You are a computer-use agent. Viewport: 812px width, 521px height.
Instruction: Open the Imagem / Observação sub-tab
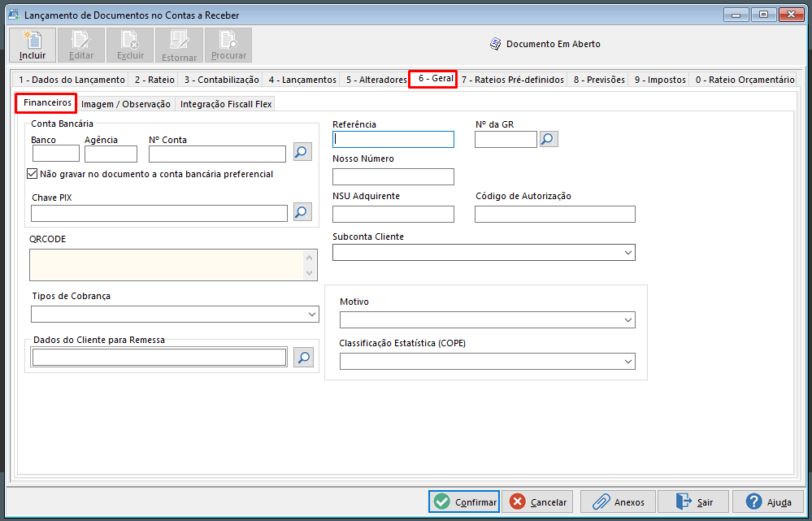(x=126, y=104)
